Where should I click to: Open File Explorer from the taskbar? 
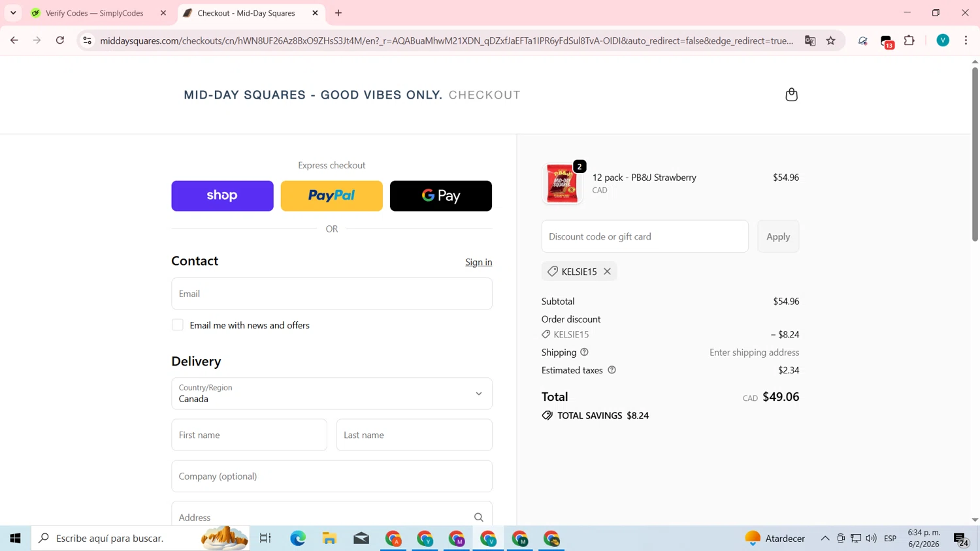pos(329,538)
